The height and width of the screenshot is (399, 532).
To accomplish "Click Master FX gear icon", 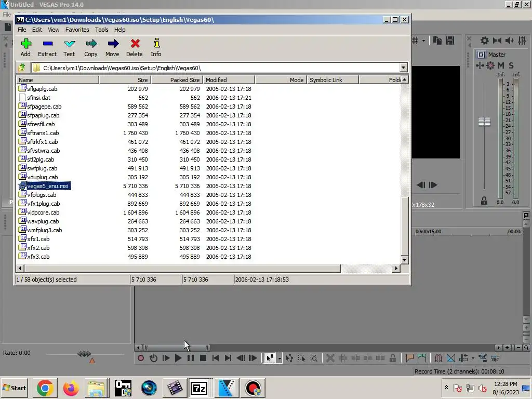I will point(490,65).
